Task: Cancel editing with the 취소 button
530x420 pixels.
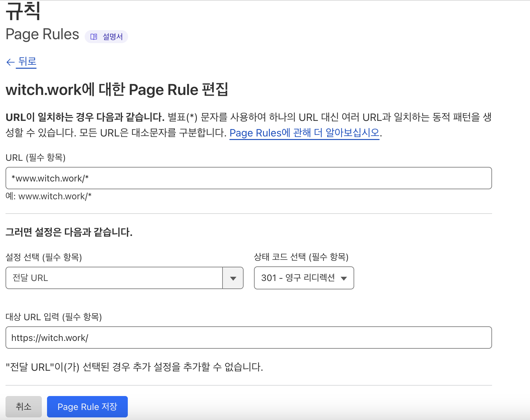Action: 23,406
